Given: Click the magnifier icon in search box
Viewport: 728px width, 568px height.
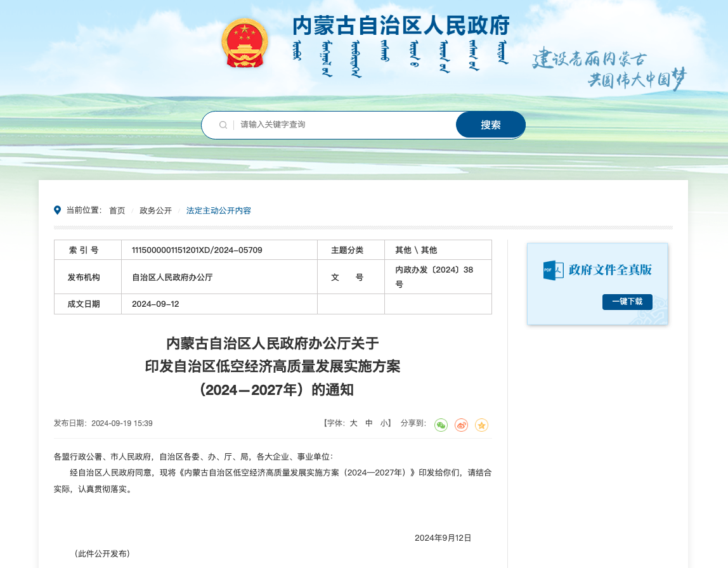Looking at the screenshot, I should [223, 125].
